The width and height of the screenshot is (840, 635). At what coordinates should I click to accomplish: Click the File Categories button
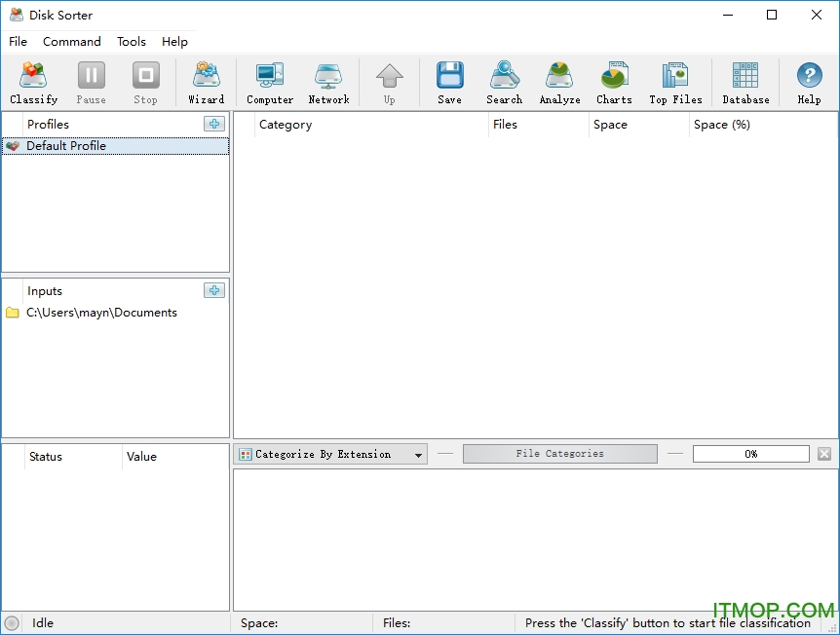click(559, 454)
